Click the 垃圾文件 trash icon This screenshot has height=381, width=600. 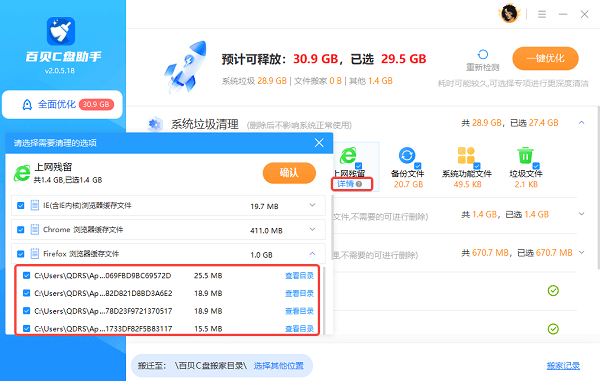[x=525, y=155]
